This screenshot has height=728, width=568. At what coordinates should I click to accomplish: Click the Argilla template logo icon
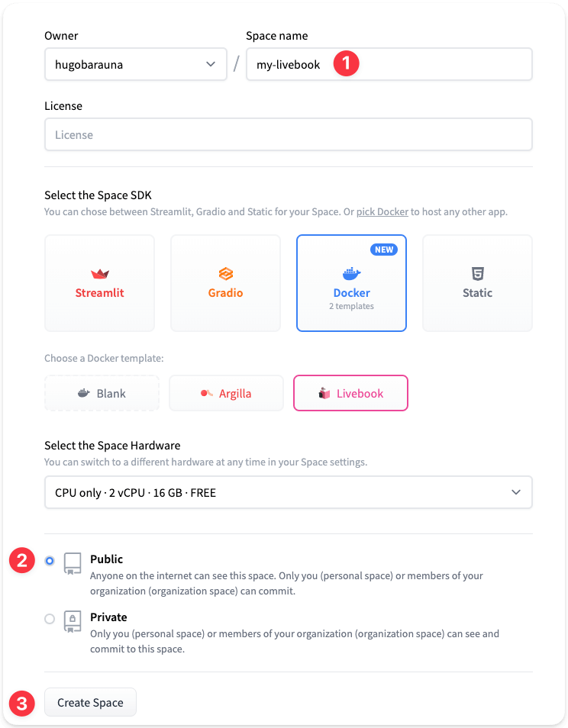207,394
